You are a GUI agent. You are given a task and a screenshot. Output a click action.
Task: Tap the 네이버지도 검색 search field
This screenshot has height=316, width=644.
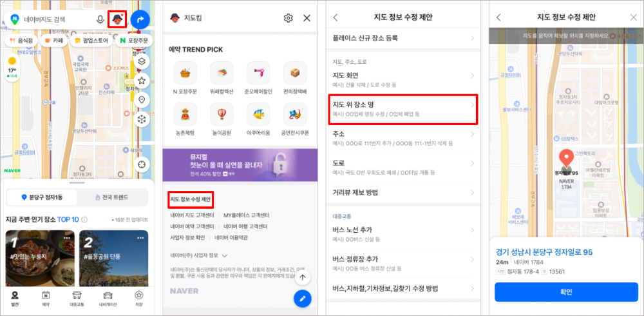click(59, 19)
